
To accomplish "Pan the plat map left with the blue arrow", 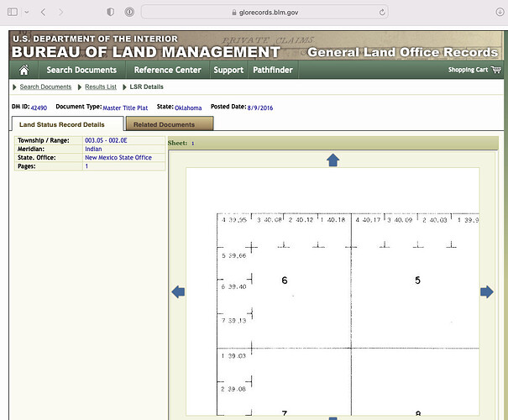I will [x=178, y=292].
